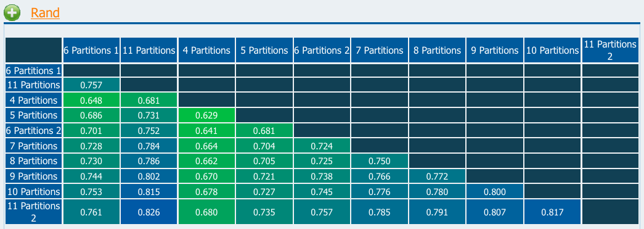Click the cell with value 0.800
Image resolution: width=644 pixels, height=229 pixels.
coord(494,191)
